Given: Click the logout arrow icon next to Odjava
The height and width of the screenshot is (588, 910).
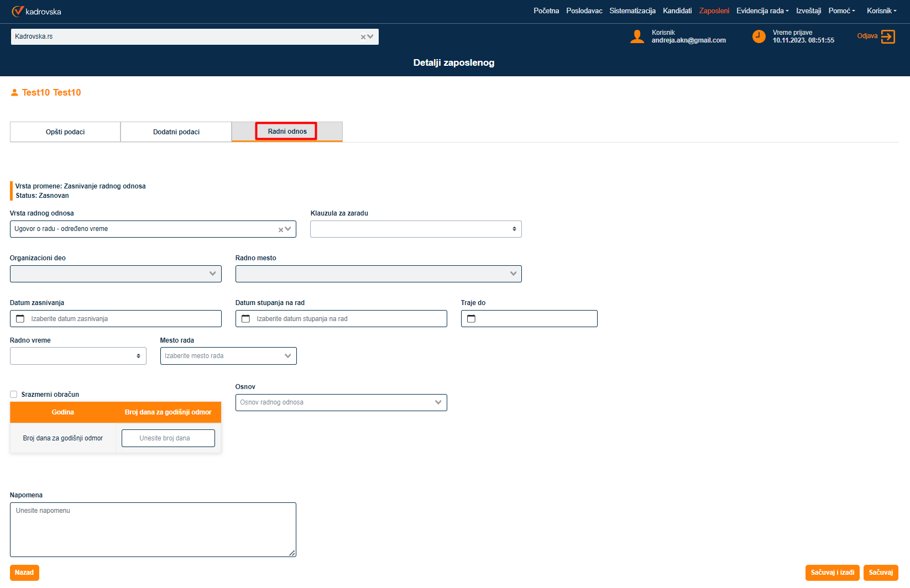Looking at the screenshot, I should [888, 36].
